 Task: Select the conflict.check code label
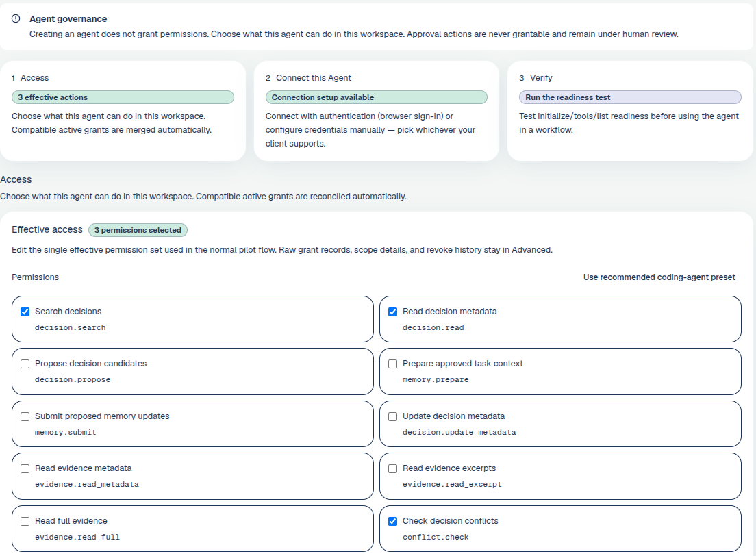tap(436, 538)
